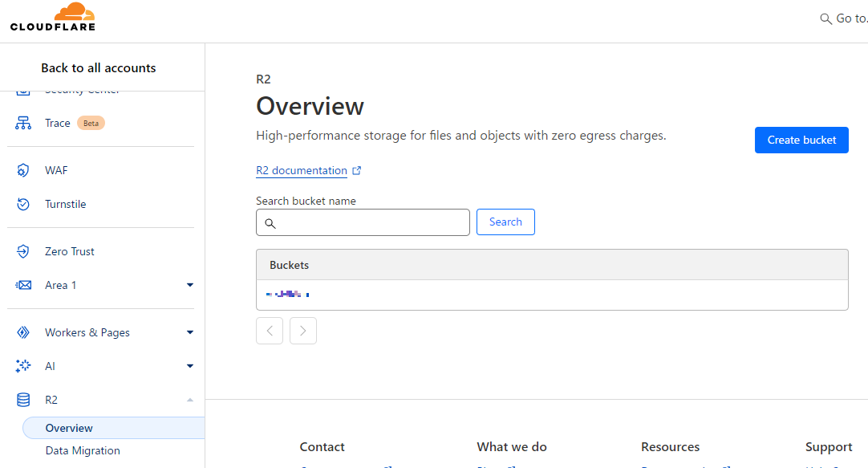This screenshot has height=468, width=868.
Task: Click the AI sparkle icon
Action: click(23, 366)
